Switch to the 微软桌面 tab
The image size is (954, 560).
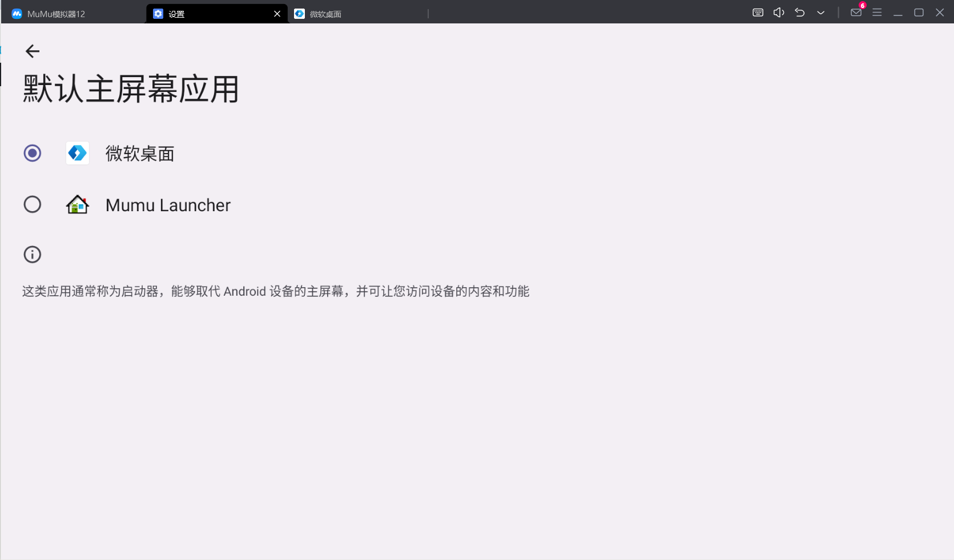coord(325,14)
